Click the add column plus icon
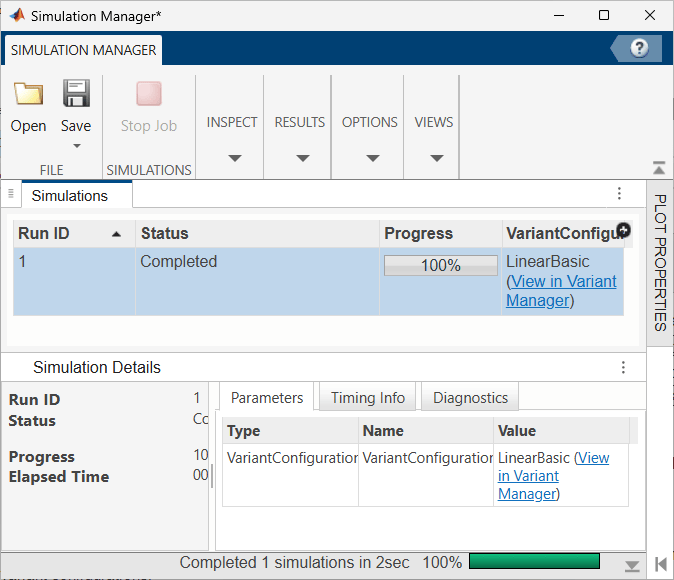The image size is (674, 580). [x=624, y=230]
